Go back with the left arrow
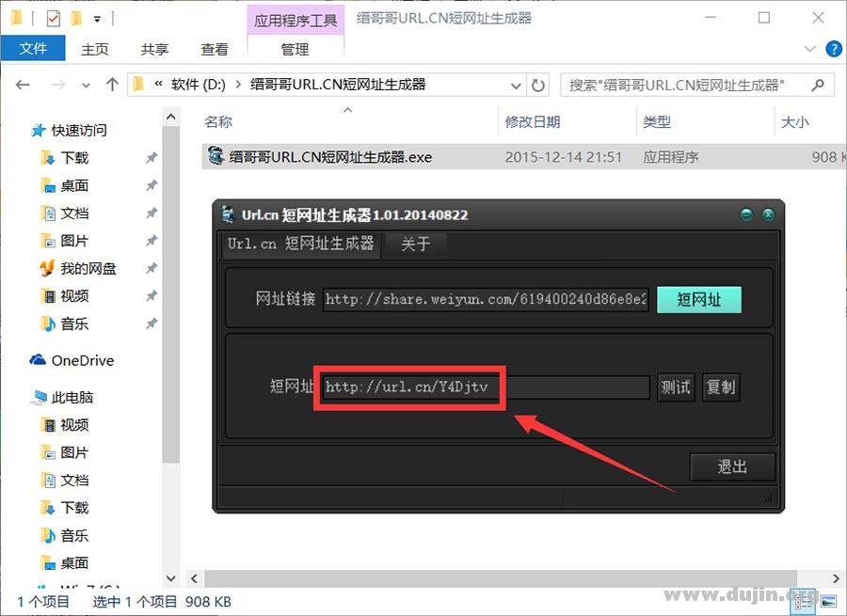The image size is (847, 616). 23,85
